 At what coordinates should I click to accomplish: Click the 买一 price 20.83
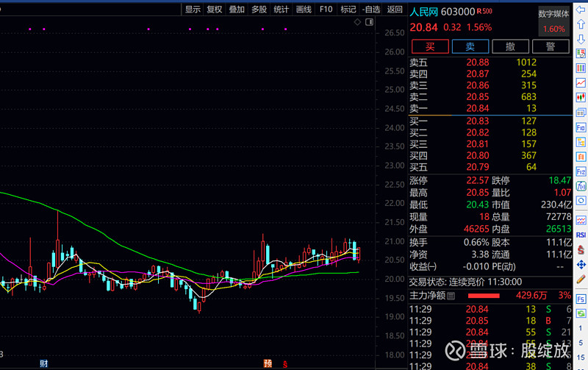click(x=477, y=121)
